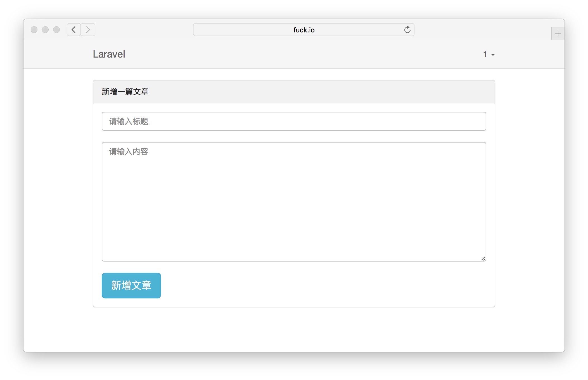The image size is (588, 380).
Task: Click the empty white area below the form panel
Action: [294, 330]
